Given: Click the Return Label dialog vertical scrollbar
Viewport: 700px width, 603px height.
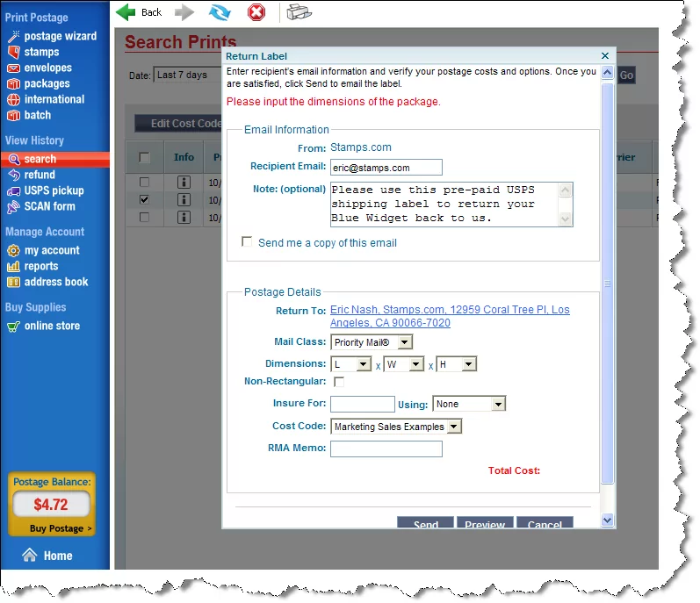Looking at the screenshot, I should click(607, 284).
